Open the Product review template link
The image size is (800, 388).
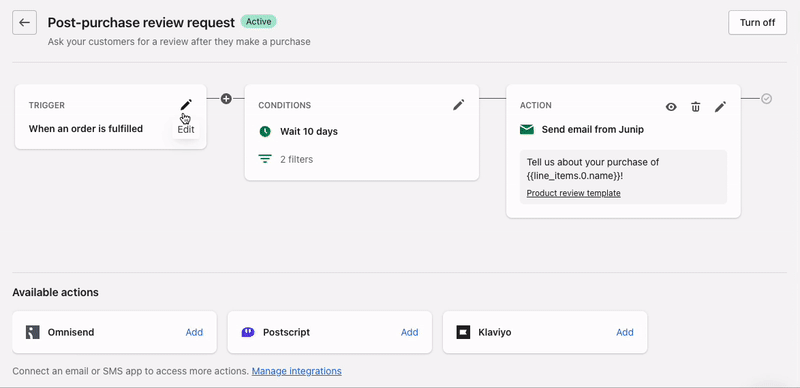tap(573, 193)
